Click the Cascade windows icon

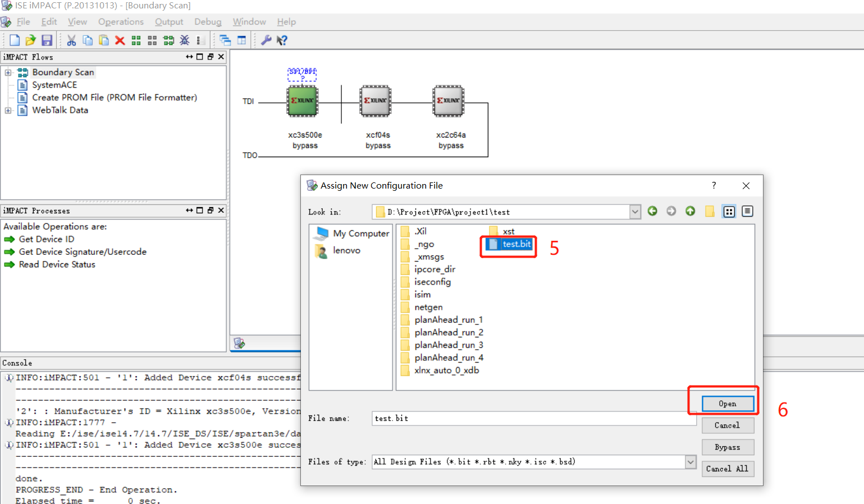pyautogui.click(x=226, y=40)
